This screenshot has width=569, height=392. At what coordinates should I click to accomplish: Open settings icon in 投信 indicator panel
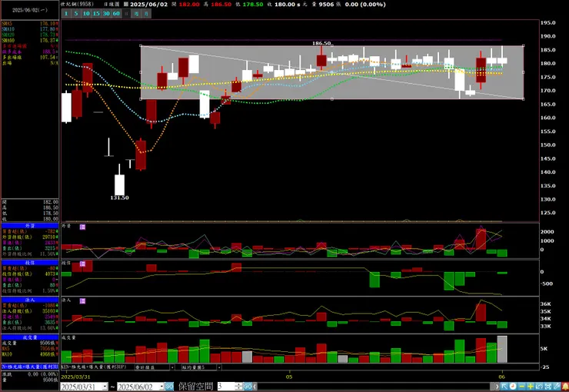(x=83, y=264)
